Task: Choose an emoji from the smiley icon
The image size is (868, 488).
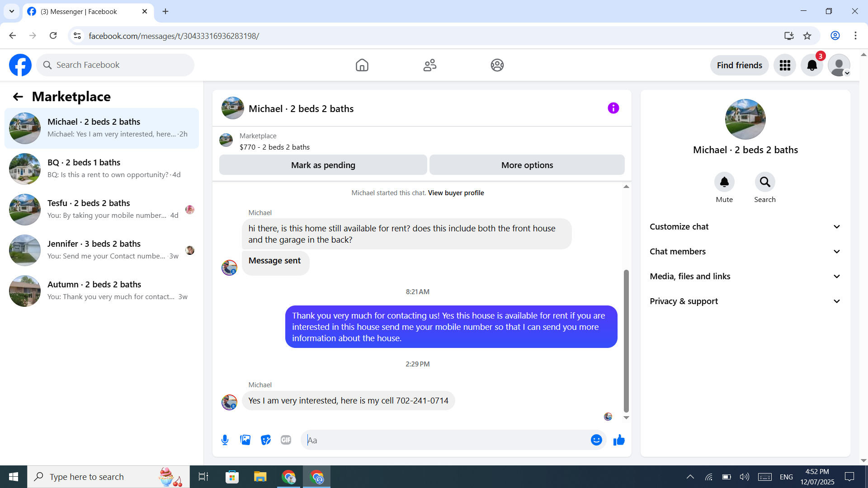Action: [x=596, y=440]
